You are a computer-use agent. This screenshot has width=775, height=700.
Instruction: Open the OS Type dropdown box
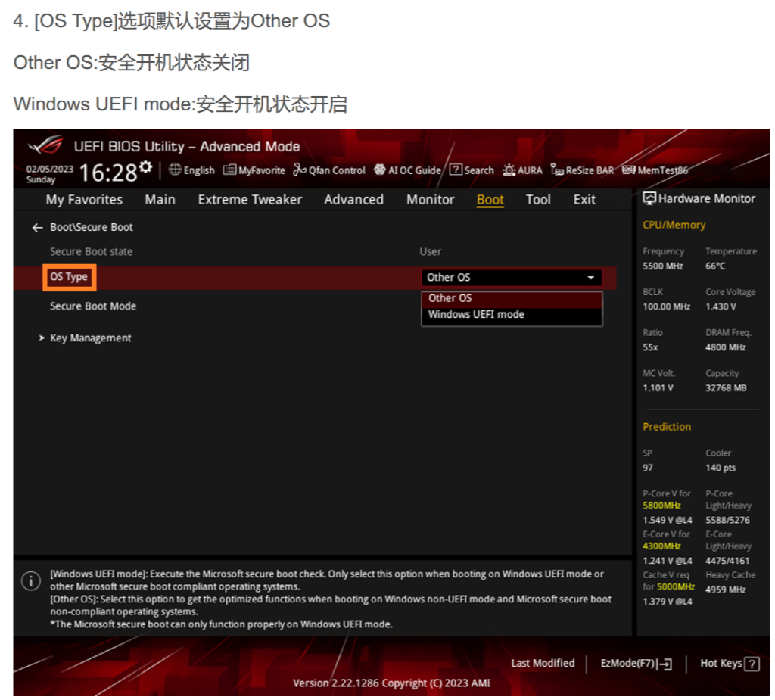(512, 277)
